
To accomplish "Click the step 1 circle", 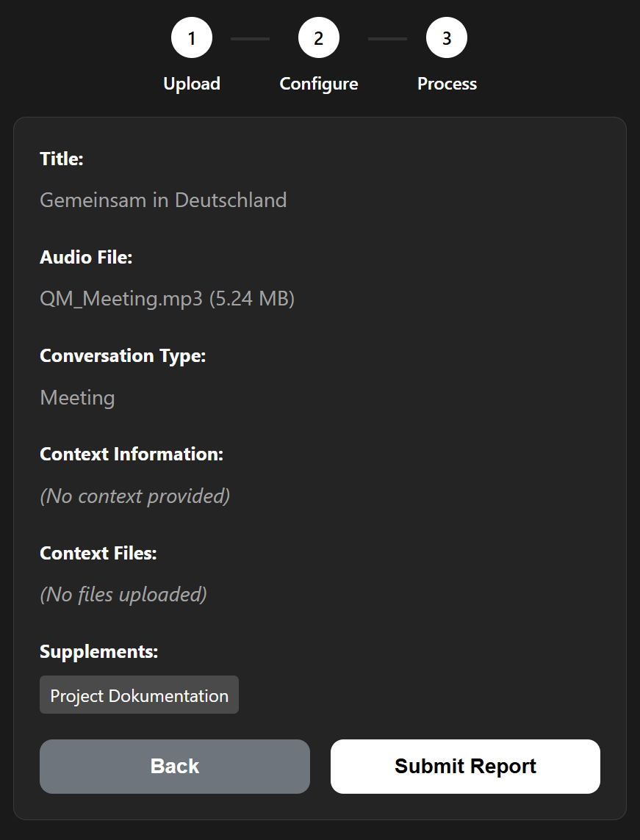I will coord(192,37).
